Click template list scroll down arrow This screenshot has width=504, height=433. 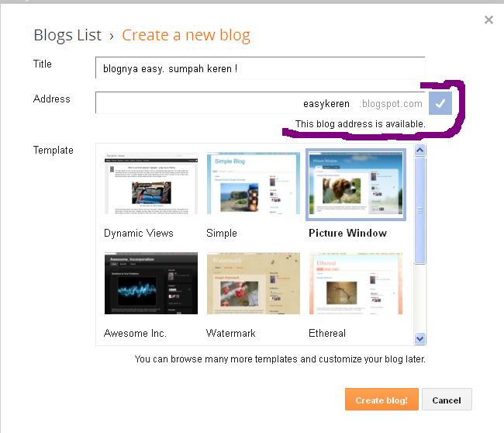point(420,338)
